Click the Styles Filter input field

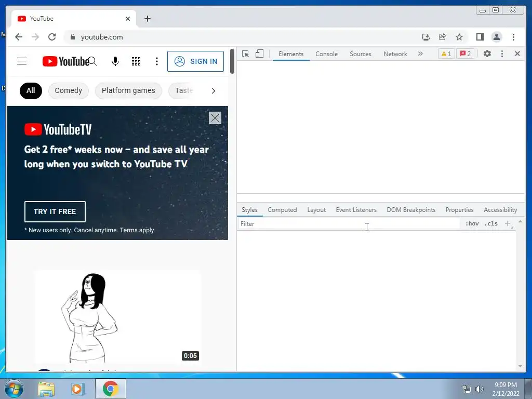click(349, 224)
